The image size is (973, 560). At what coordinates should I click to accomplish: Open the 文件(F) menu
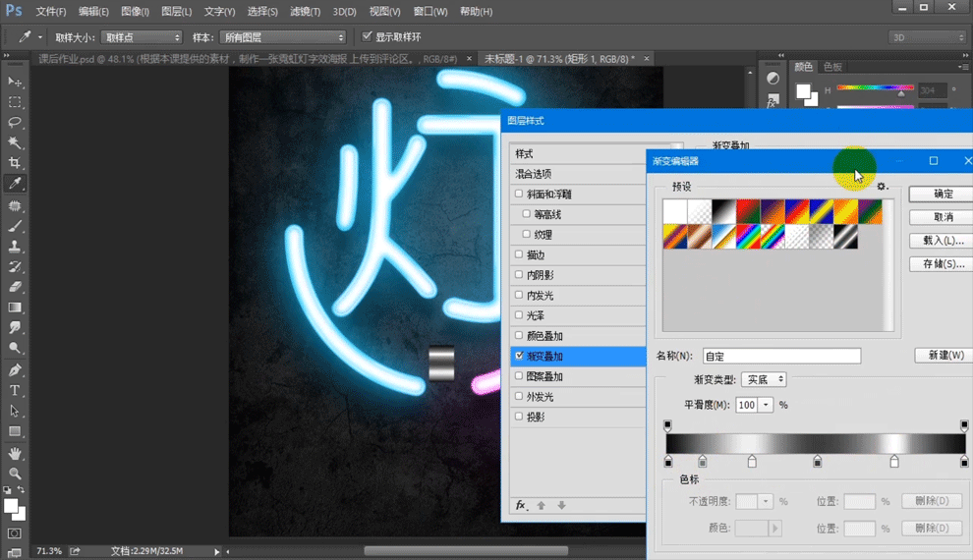(51, 11)
